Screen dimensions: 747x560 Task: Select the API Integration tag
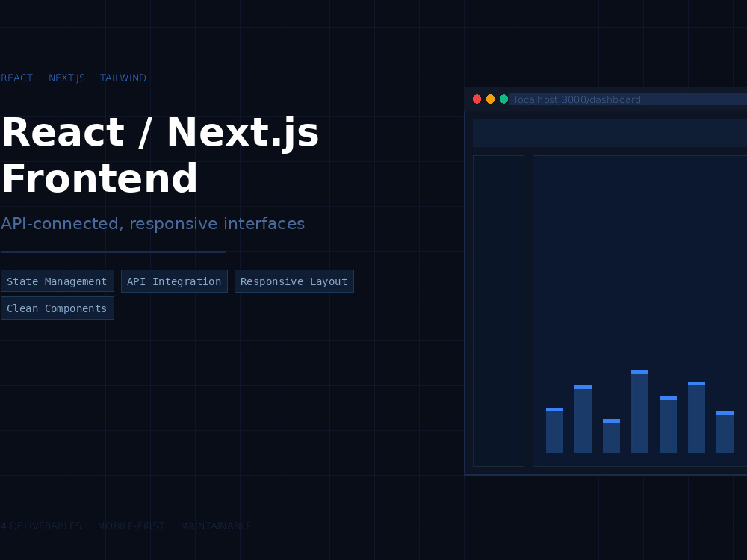pyautogui.click(x=174, y=281)
